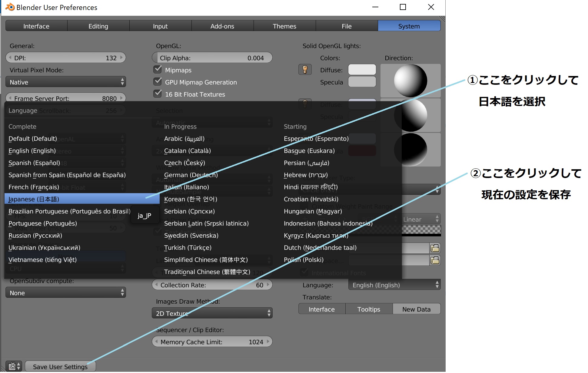The width and height of the screenshot is (588, 373).
Task: Uncheck GPU Mipmap Generation
Action: 158,82
